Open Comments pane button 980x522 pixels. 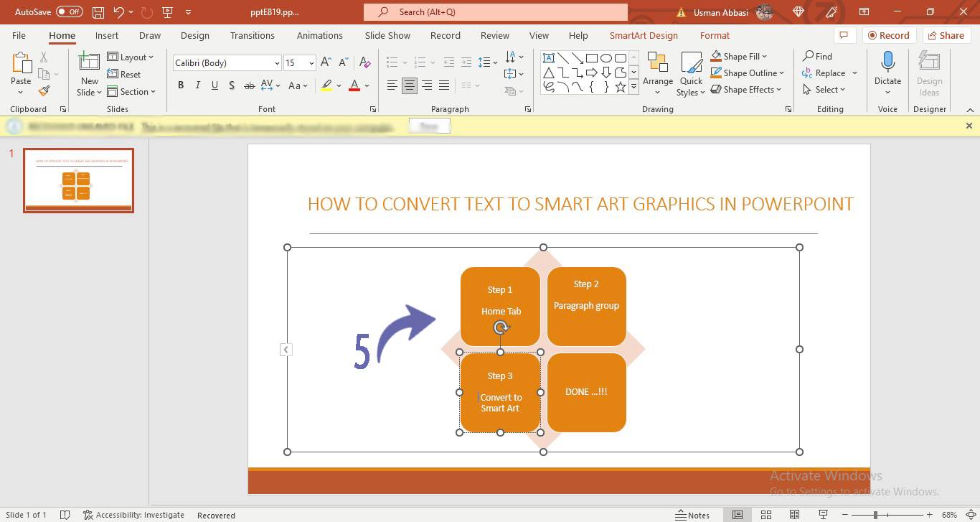click(844, 35)
